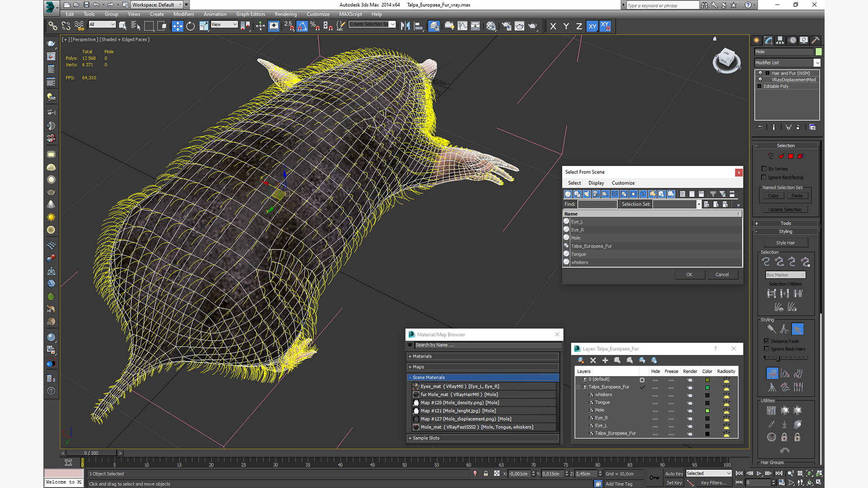Image resolution: width=868 pixels, height=488 pixels.
Task: Open the Modifier List dropdown
Action: [787, 63]
